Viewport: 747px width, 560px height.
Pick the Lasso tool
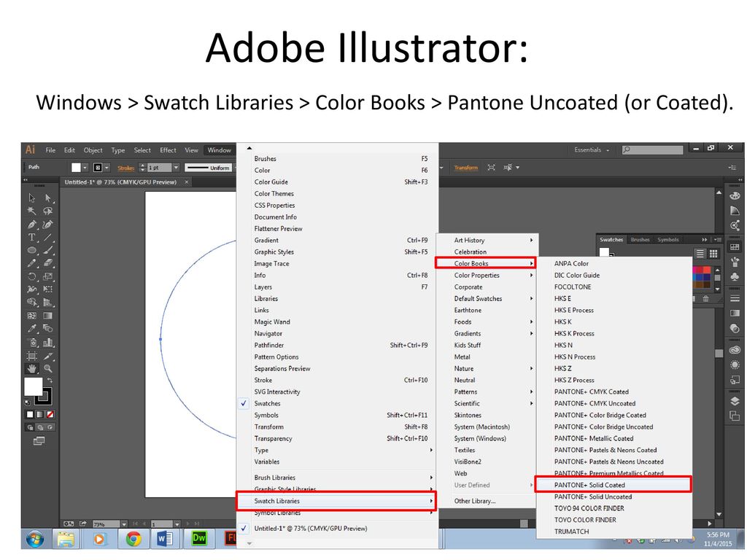[x=48, y=211]
